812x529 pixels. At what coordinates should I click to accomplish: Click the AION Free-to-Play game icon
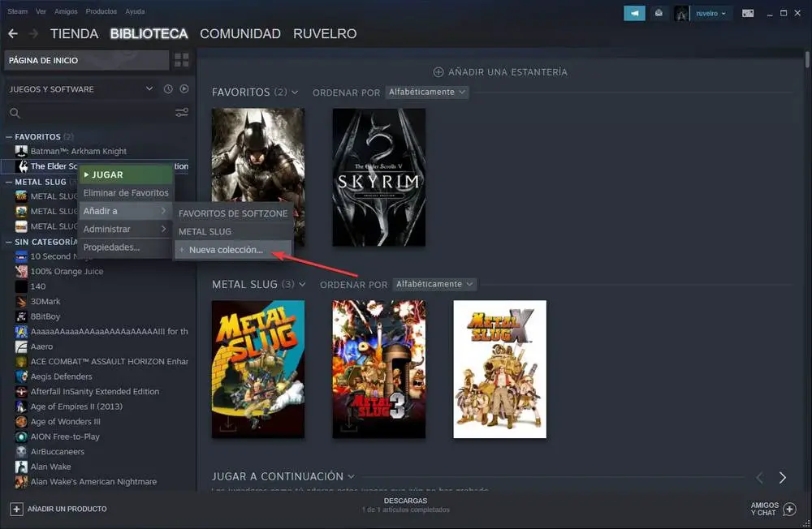(x=21, y=437)
